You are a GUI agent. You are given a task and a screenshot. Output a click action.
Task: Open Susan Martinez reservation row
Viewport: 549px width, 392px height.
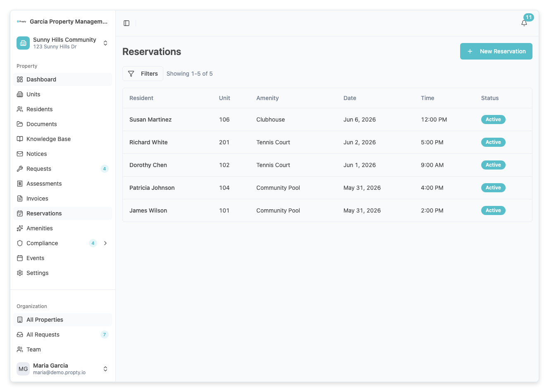[x=327, y=120]
